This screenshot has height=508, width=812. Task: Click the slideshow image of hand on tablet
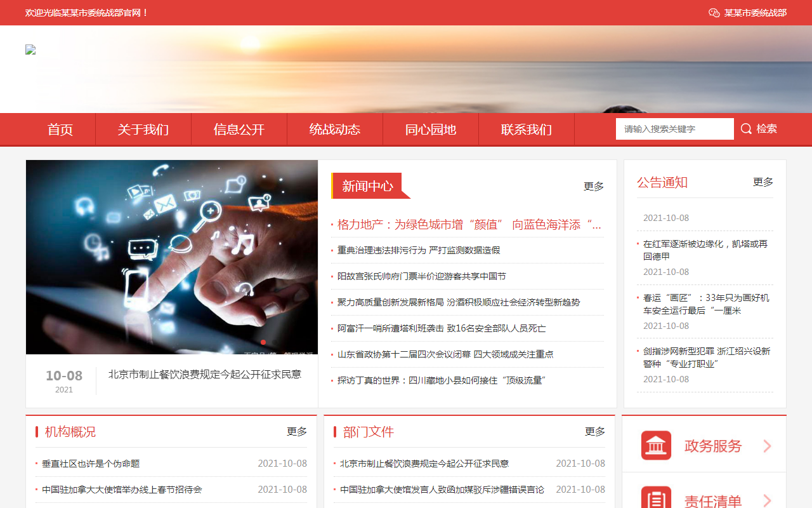point(172,257)
